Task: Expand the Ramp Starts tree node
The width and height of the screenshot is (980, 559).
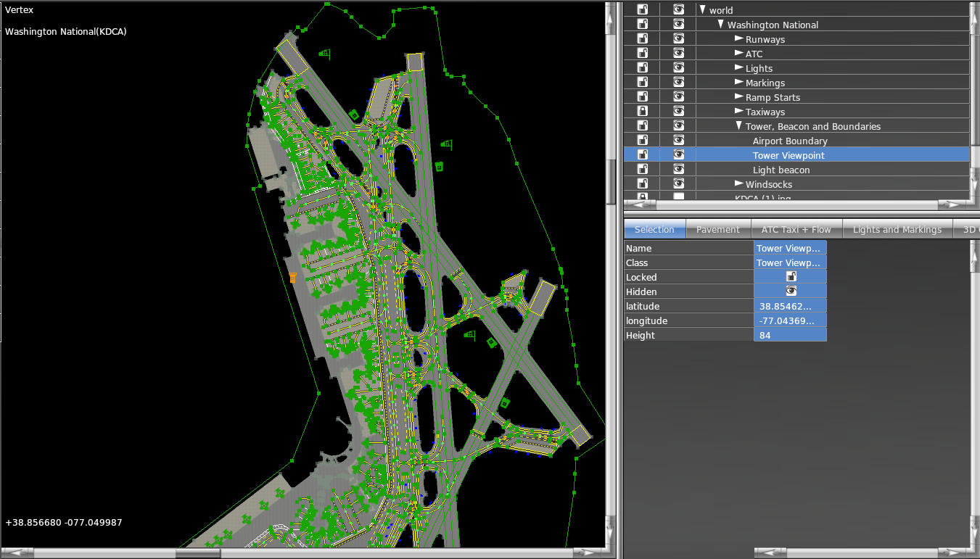Action: point(739,96)
